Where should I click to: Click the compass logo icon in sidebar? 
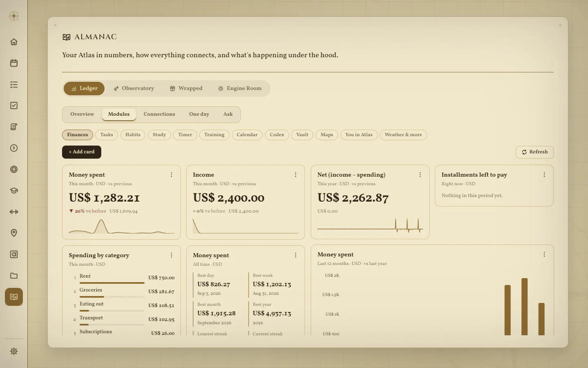click(14, 16)
